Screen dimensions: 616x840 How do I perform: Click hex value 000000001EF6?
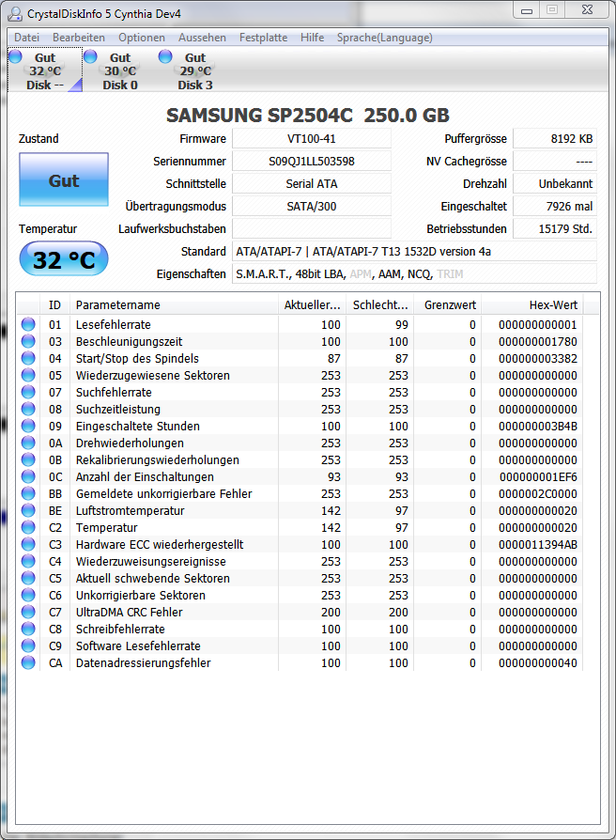[538, 476]
